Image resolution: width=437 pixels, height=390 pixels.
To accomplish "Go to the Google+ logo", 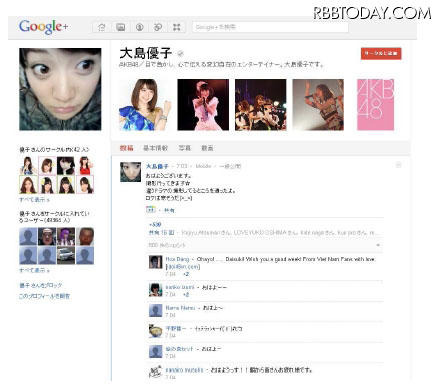I will [x=43, y=27].
